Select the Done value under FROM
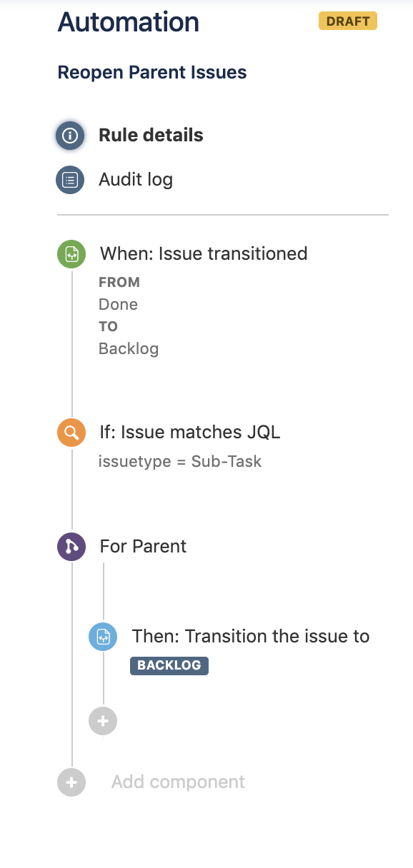Image resolution: width=413 pixels, height=868 pixels. [118, 304]
